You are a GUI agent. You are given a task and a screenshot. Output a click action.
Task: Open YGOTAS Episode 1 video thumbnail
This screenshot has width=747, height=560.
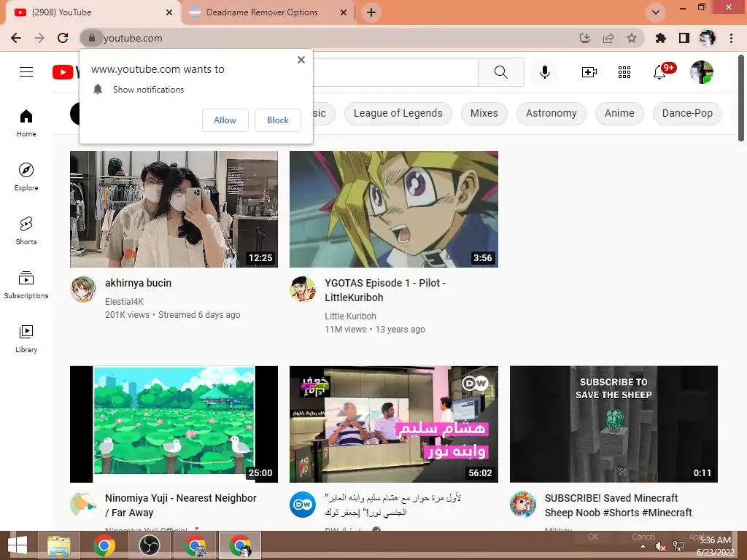(x=394, y=209)
